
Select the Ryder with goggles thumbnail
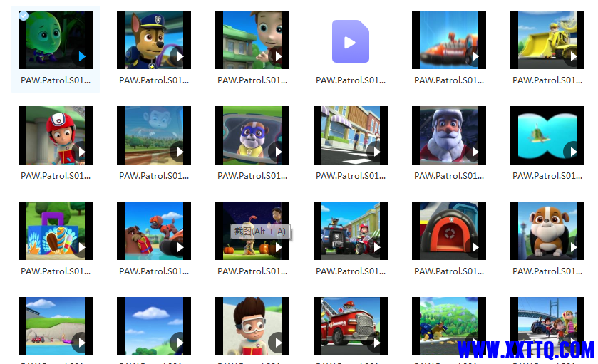click(252, 326)
